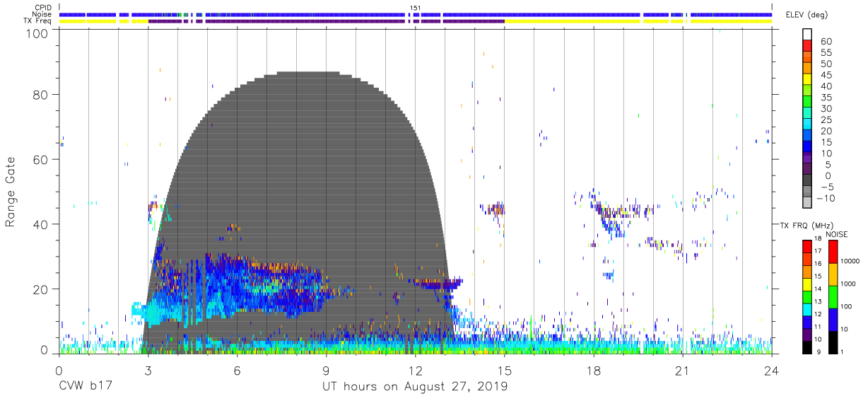Select the green NOISE swatch between 100 and 1000
Screen dimensions: 868x401
[833, 296]
